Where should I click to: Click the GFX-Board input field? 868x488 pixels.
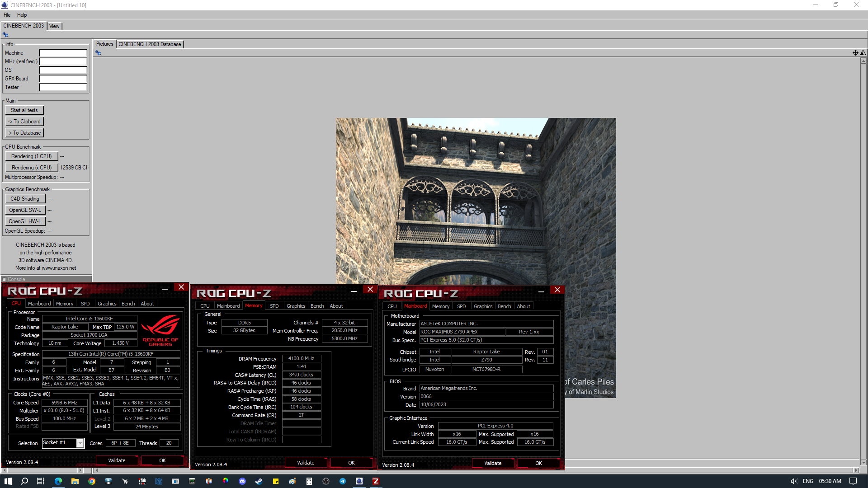[63, 79]
